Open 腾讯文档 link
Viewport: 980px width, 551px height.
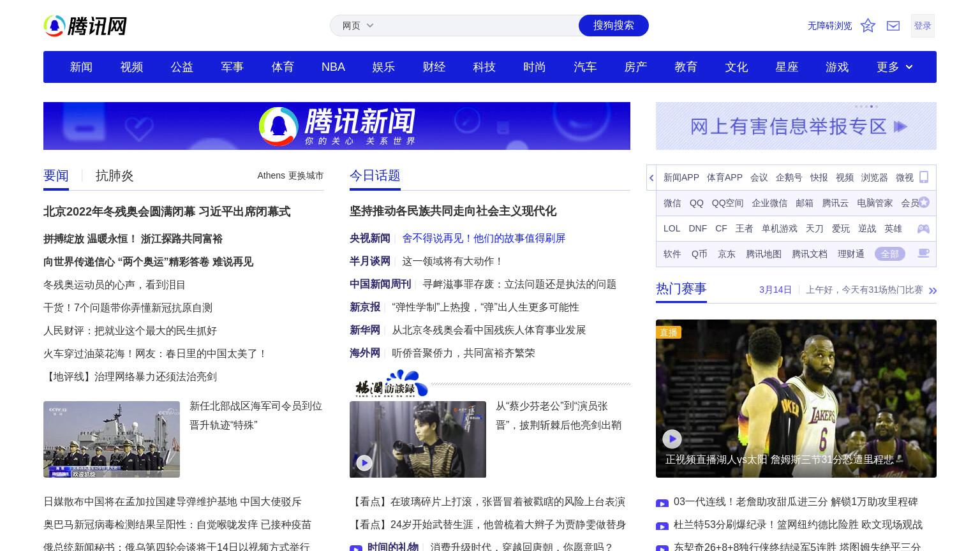coord(810,254)
